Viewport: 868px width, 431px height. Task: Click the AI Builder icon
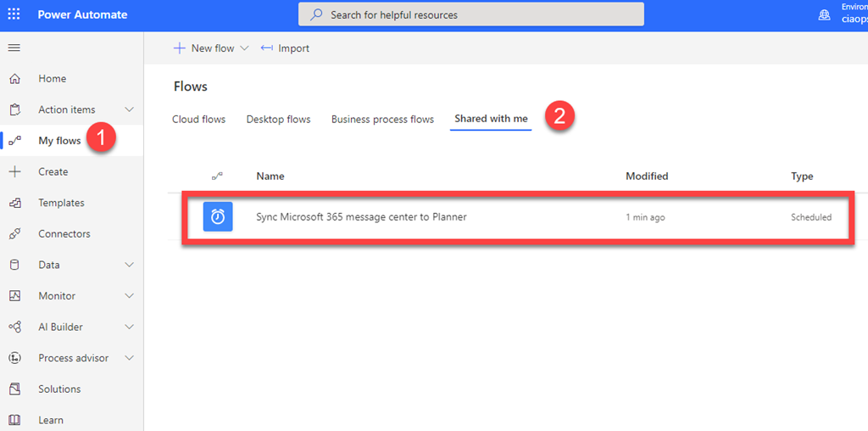[x=14, y=327]
